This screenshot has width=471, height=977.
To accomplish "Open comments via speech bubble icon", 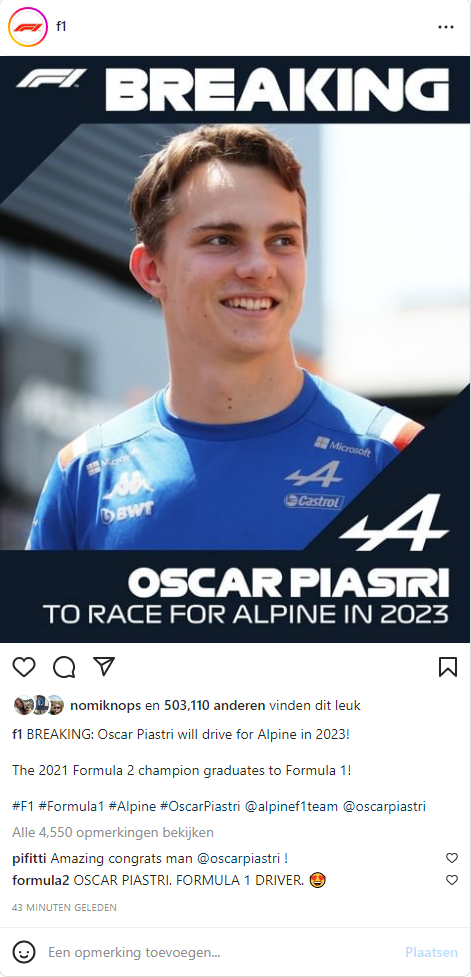I will pyautogui.click(x=64, y=667).
